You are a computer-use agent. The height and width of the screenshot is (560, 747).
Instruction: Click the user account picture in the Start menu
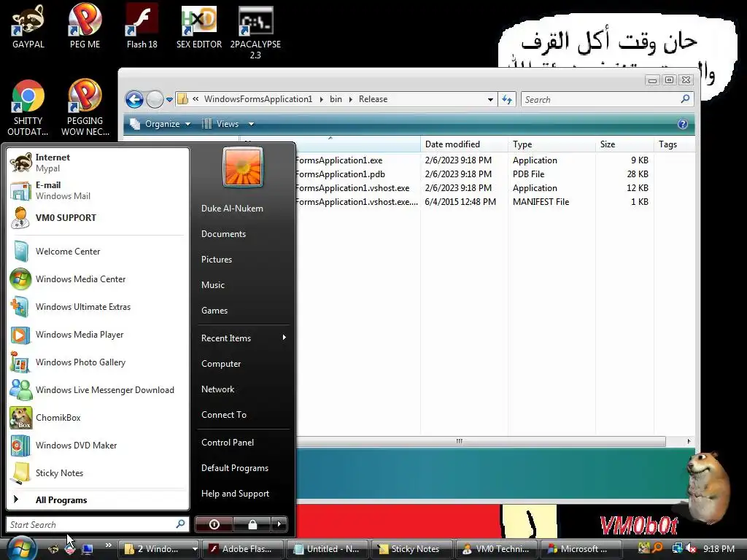(243, 167)
